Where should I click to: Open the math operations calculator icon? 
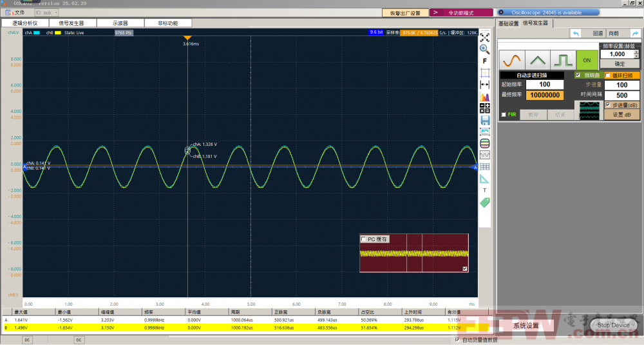coord(485,108)
